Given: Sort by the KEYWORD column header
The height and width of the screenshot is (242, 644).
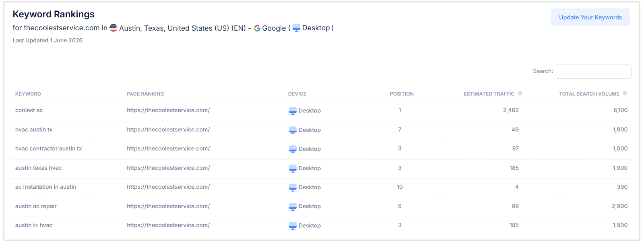Looking at the screenshot, I should tap(28, 94).
